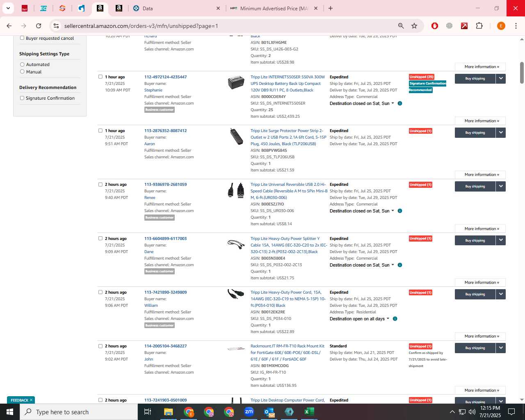
Task: Open the notifications action center icon
Action: coord(511,412)
